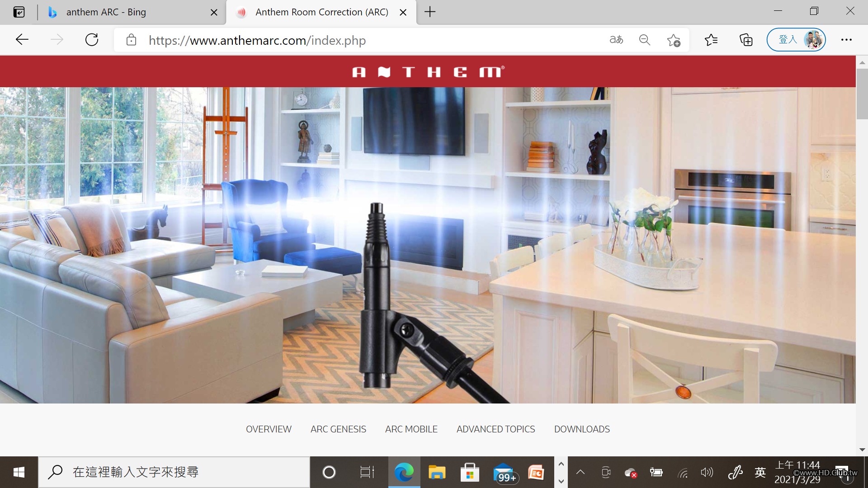Open the translate page icon
The image size is (868, 488).
[x=616, y=40]
